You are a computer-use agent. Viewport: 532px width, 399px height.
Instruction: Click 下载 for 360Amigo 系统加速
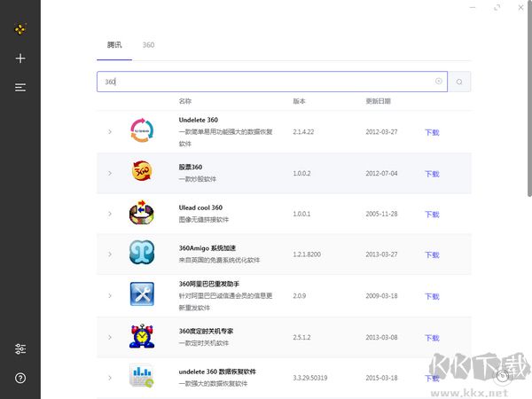click(x=432, y=254)
